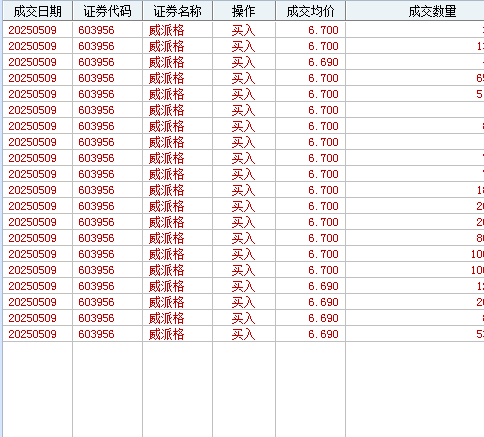Sort by 成交日期 column header
Screen dimensions: 484x437
(37, 11)
